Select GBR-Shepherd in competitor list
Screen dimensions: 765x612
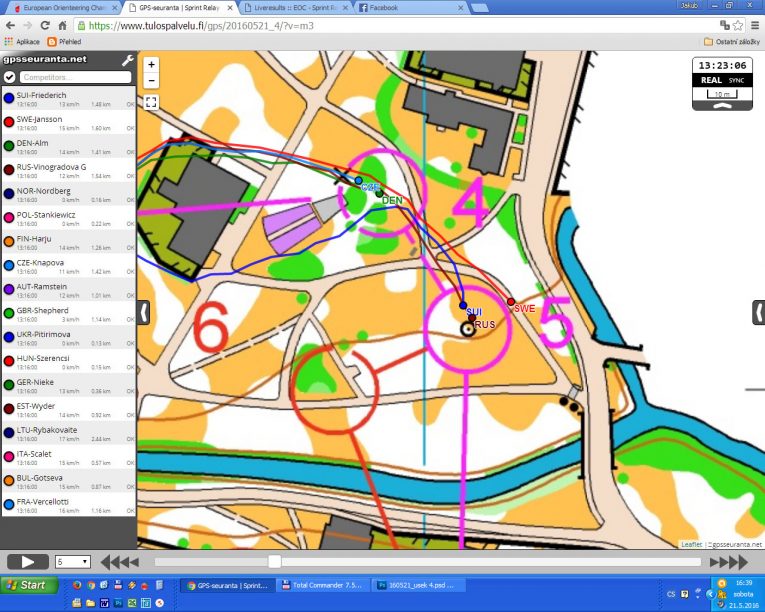[69, 314]
